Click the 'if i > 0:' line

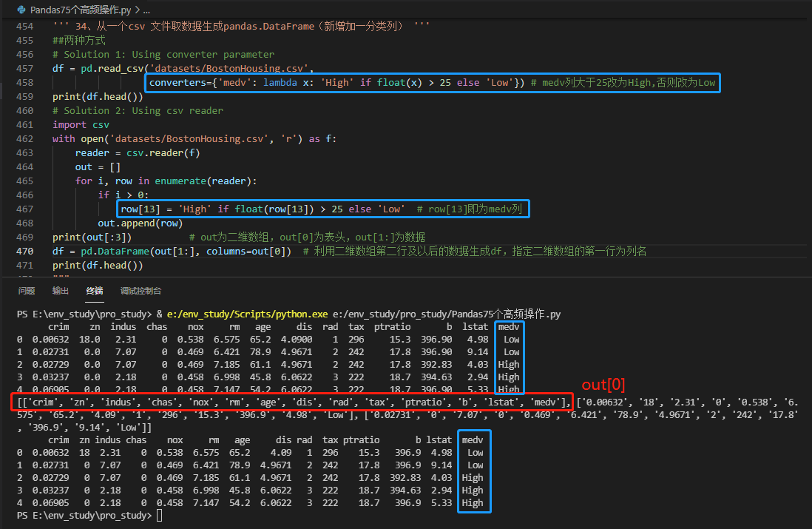[124, 195]
